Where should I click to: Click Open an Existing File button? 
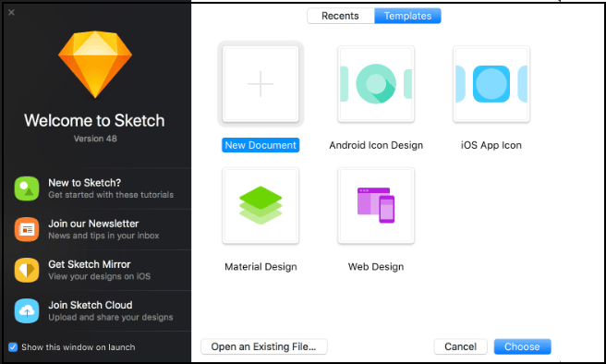pyautogui.click(x=264, y=346)
